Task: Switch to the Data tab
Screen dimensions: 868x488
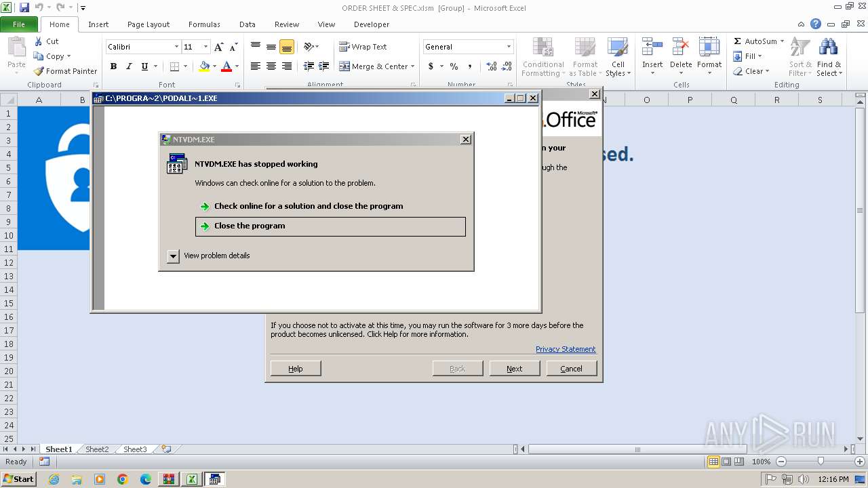Action: click(248, 24)
